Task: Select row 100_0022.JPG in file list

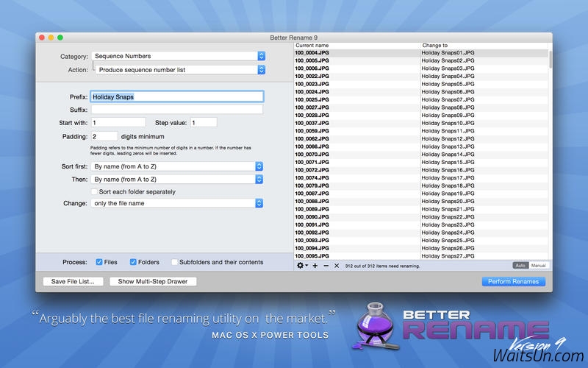Action: (x=420, y=77)
